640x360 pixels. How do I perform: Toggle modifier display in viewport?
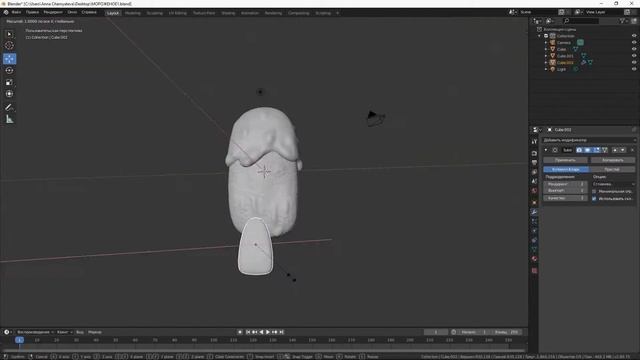pos(588,150)
